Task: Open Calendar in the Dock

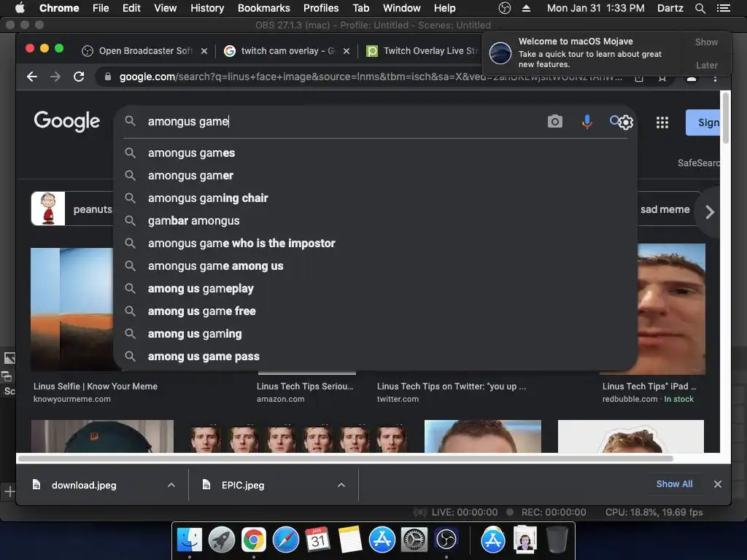Action: point(318,540)
